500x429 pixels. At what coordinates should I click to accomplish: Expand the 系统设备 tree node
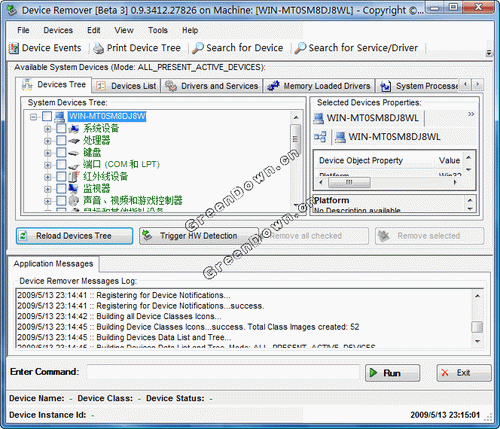(48, 129)
